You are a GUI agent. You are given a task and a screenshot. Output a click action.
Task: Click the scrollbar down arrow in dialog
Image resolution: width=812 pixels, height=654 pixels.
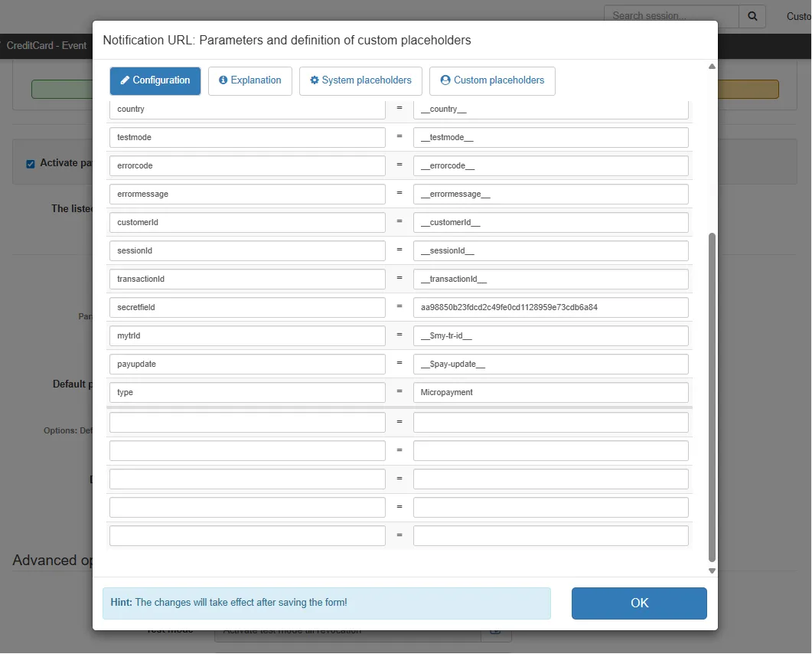tap(712, 571)
